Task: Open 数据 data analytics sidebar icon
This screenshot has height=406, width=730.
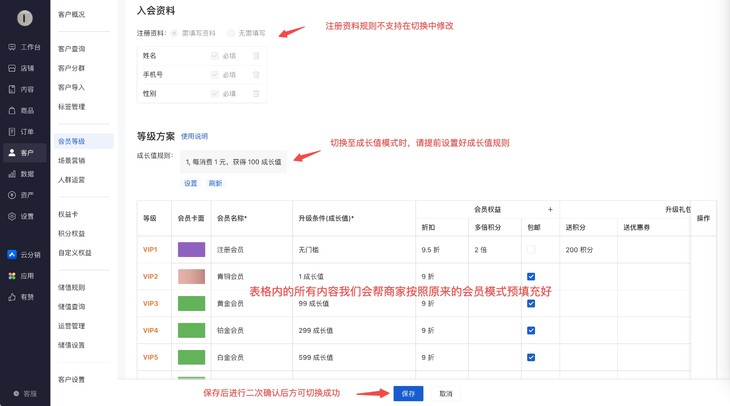Action: pos(24,174)
